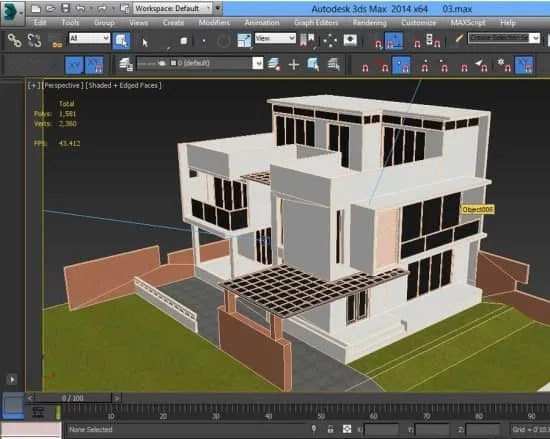Select the Unlink Selection broken chain icon
This screenshot has height=439, width=550.
click(x=34, y=40)
